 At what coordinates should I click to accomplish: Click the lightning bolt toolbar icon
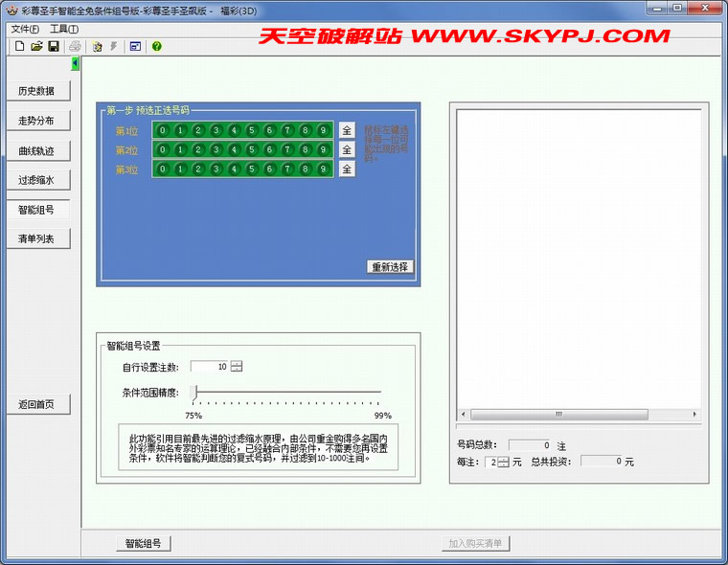(x=114, y=46)
